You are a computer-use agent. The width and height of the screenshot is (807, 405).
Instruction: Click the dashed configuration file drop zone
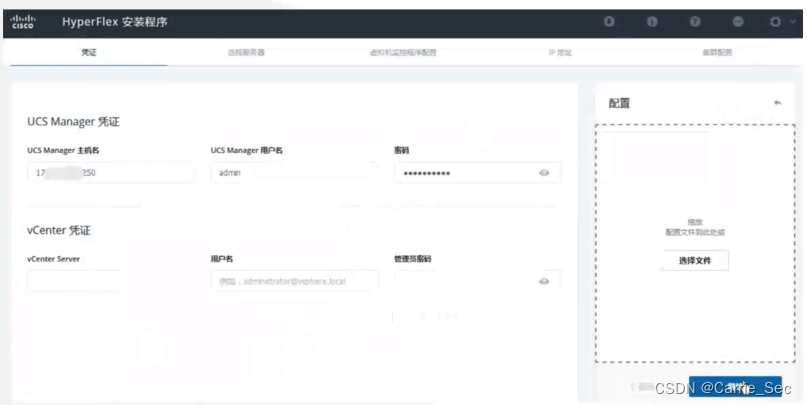(x=695, y=243)
